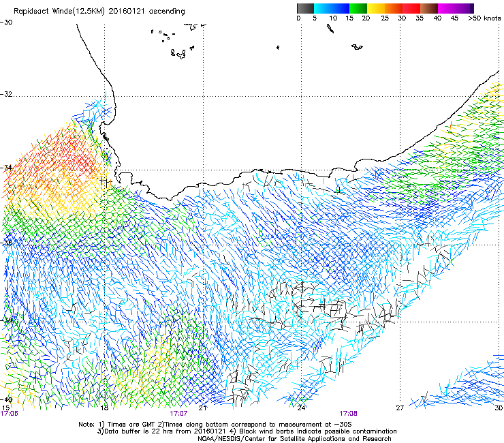Viewport: 504px width, 443px height.
Task: Click the purple '17:08' time label
Action: point(349,414)
